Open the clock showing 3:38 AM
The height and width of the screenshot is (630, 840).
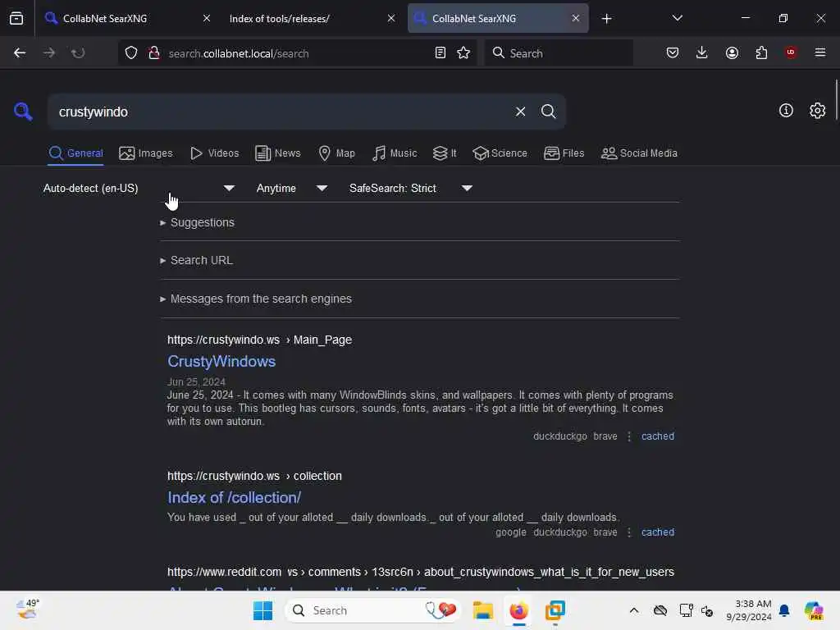click(x=749, y=610)
